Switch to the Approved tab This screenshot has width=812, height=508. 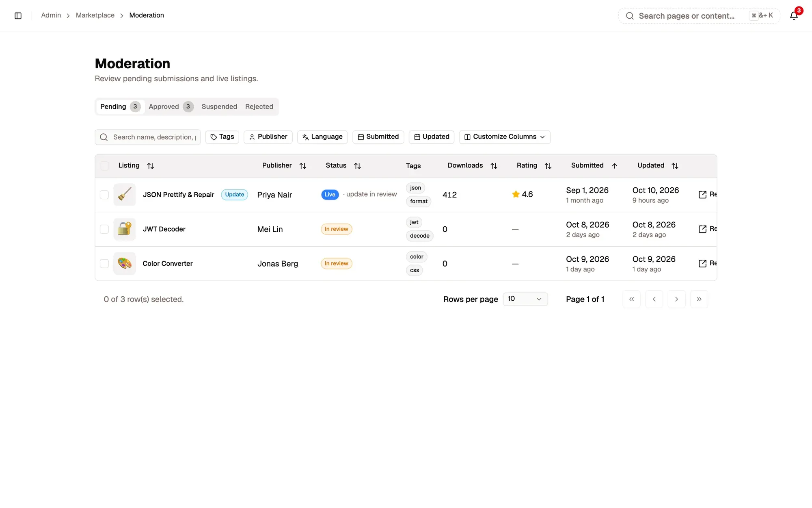171,106
